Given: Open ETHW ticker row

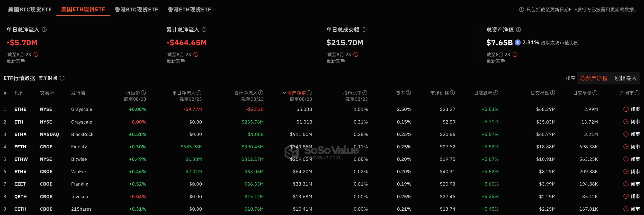Looking at the screenshot, I should click(x=21, y=159).
